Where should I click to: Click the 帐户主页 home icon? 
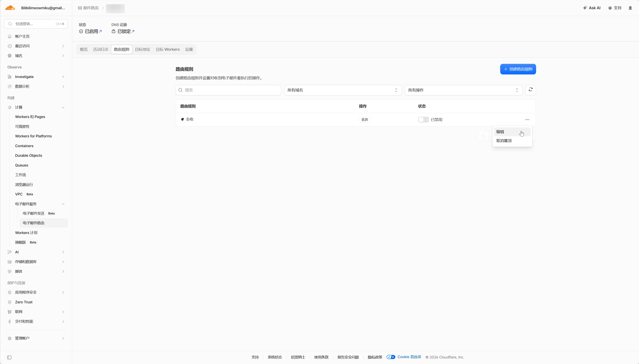pos(10,37)
